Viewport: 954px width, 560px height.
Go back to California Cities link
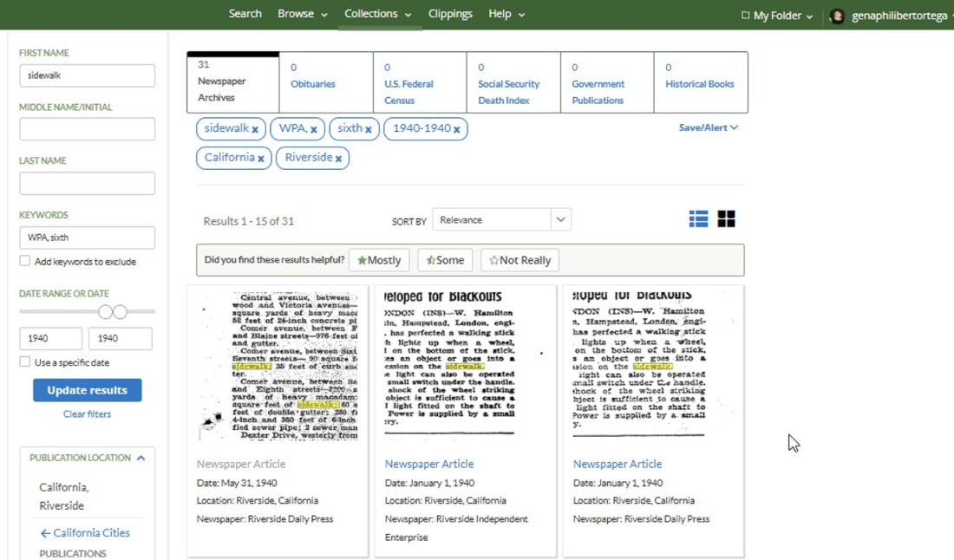tap(85, 532)
